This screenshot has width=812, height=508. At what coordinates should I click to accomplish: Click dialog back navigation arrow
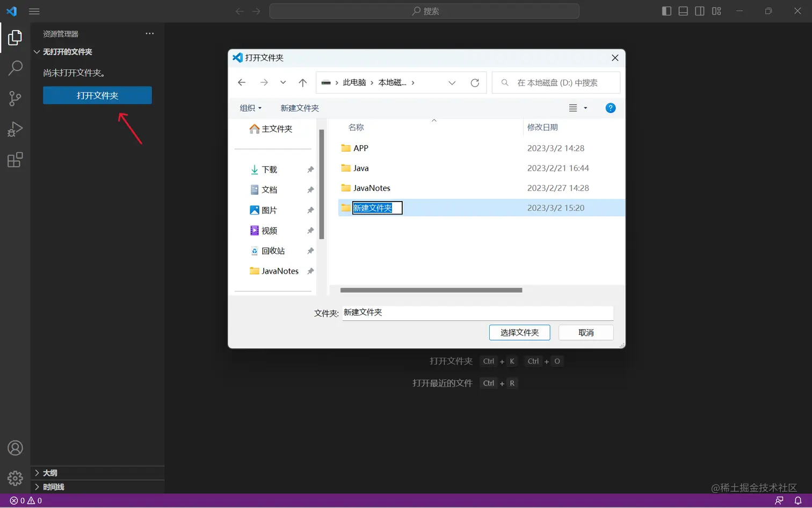242,82
